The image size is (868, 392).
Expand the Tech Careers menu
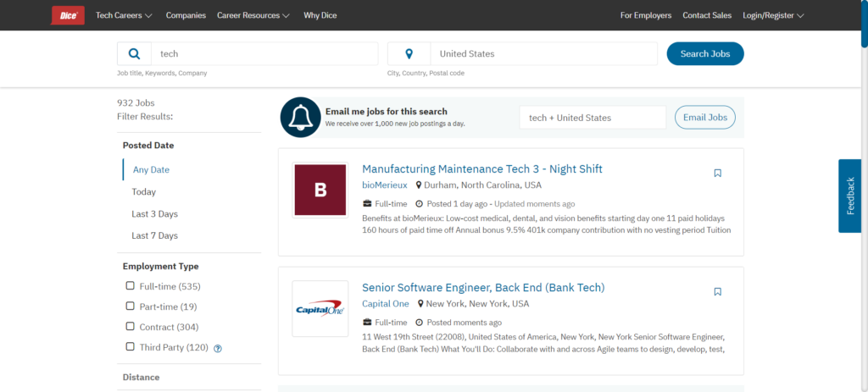pyautogui.click(x=124, y=15)
